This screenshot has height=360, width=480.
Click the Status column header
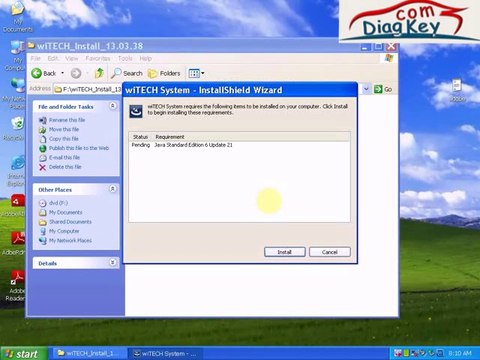point(140,137)
